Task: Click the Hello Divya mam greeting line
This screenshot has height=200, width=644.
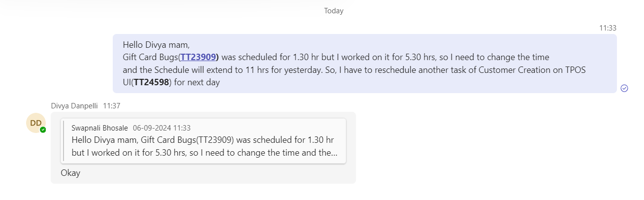Action: 156,44
